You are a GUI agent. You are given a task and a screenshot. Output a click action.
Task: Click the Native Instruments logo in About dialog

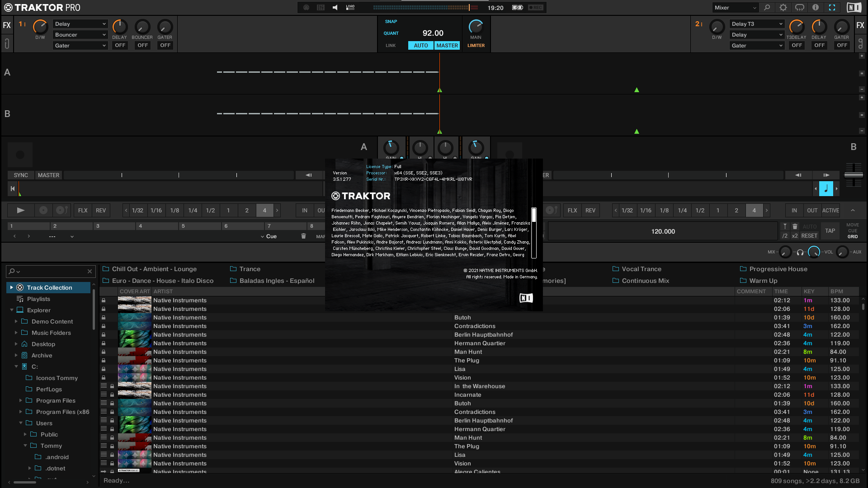(526, 298)
